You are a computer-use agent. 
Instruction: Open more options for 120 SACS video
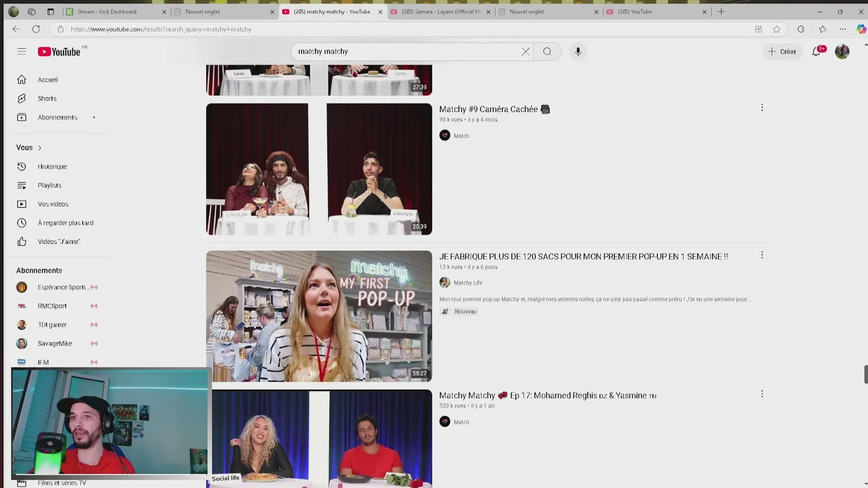coord(762,256)
